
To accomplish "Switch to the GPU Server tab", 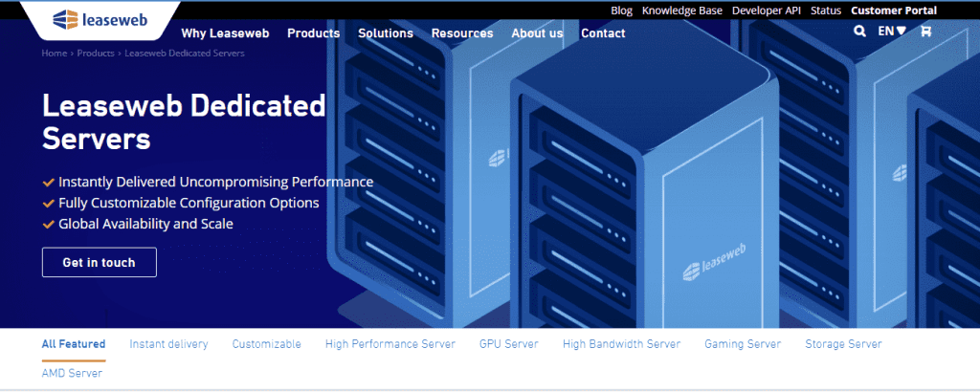I will click(x=508, y=344).
